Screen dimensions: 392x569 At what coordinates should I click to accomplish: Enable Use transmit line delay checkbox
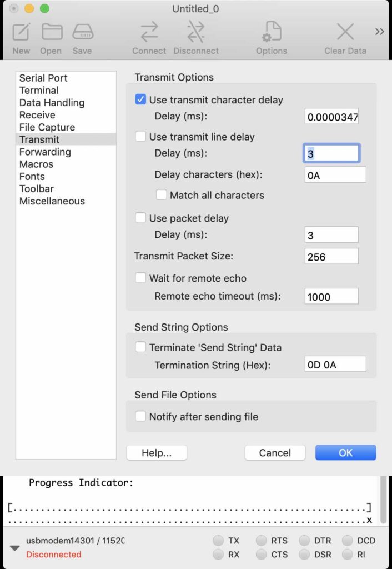tap(141, 137)
